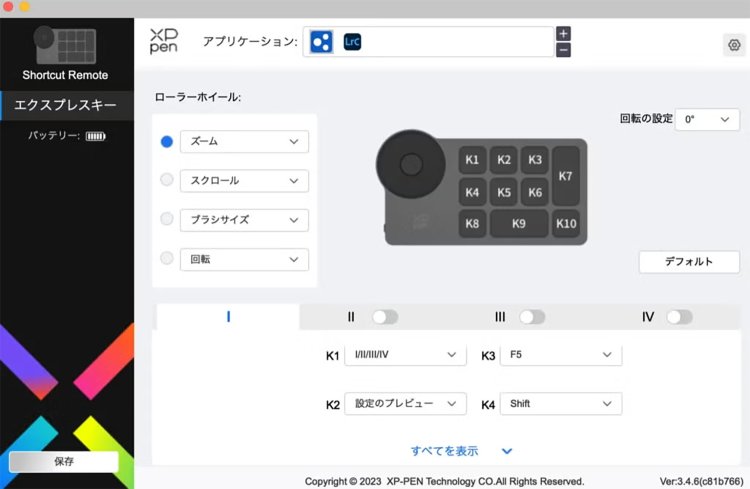Open the 回転の設定 0° dropdown
750x489 pixels.
[707, 118]
